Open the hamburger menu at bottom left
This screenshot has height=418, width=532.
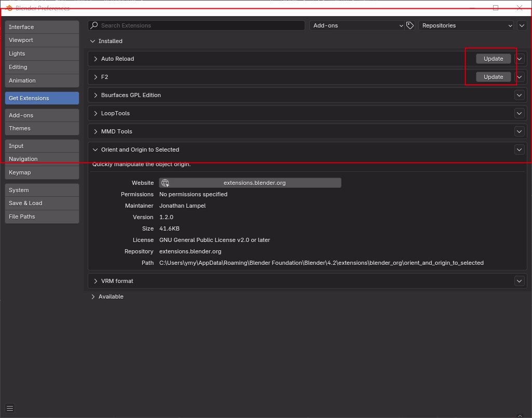(10, 408)
